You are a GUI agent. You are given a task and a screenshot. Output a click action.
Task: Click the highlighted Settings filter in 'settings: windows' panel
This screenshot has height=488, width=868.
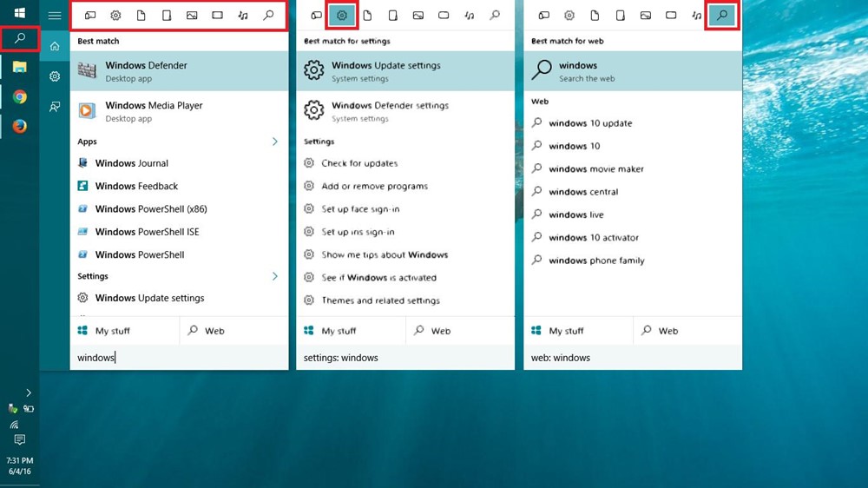tap(341, 16)
